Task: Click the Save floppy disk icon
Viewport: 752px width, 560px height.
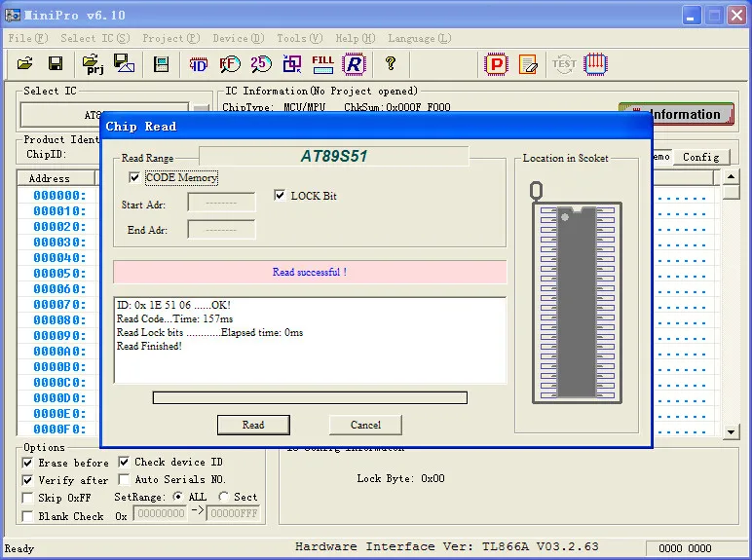Action: [x=56, y=64]
